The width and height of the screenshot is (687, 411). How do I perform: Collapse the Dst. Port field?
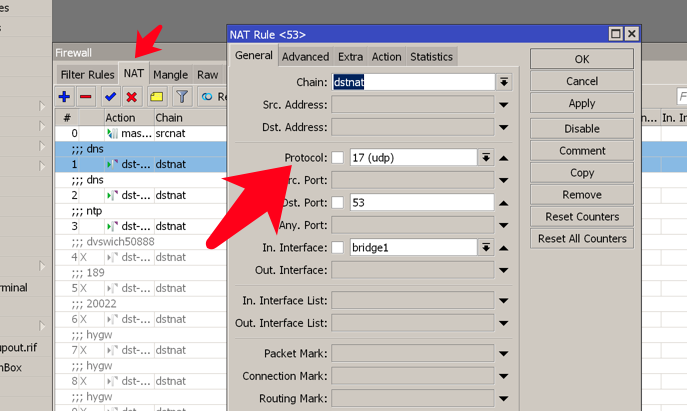coord(504,203)
